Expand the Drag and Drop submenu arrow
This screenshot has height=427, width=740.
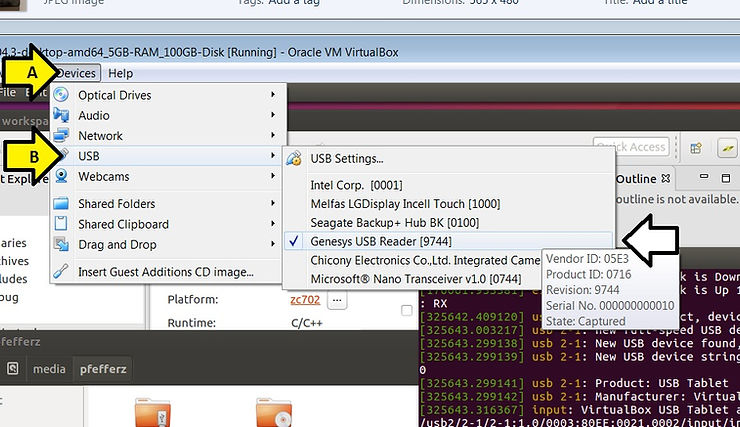click(273, 244)
